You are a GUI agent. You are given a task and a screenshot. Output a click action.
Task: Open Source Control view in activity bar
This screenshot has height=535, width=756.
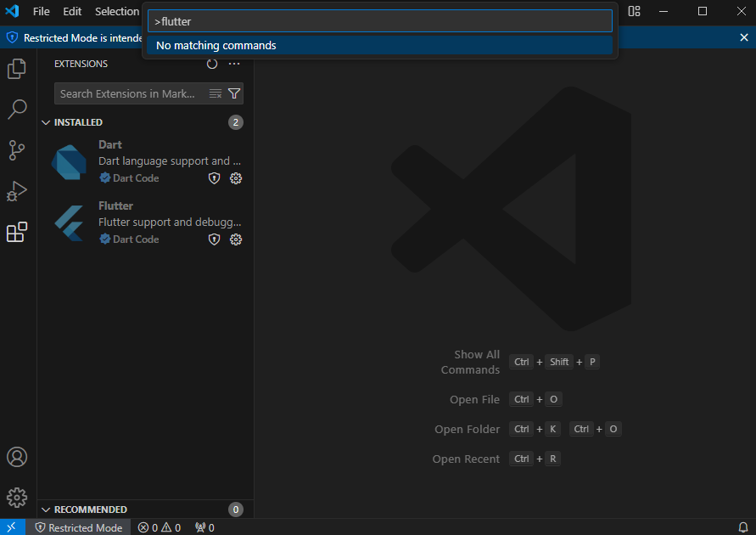[17, 150]
